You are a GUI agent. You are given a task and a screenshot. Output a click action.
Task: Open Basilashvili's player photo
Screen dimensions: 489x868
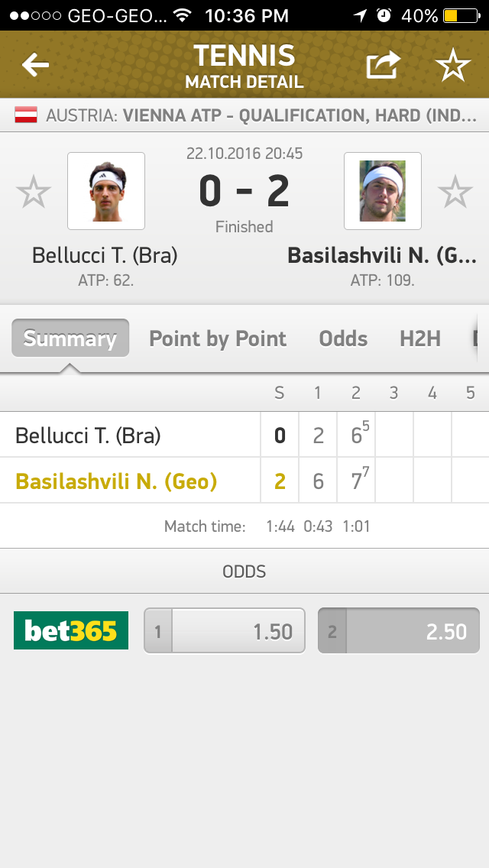pyautogui.click(x=383, y=191)
